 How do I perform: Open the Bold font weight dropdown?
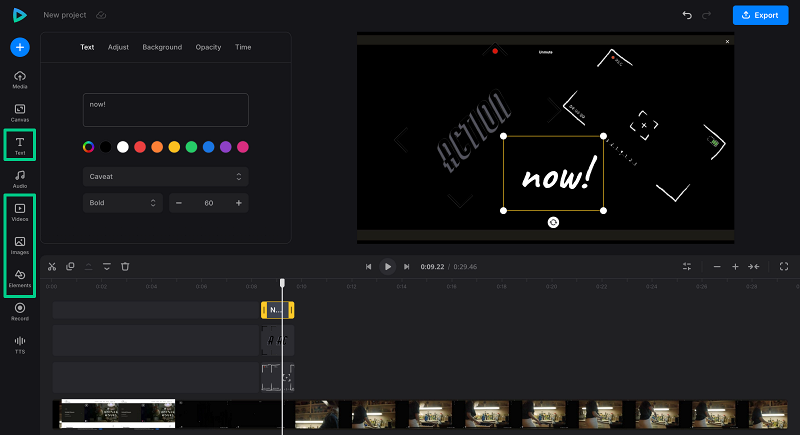point(122,203)
